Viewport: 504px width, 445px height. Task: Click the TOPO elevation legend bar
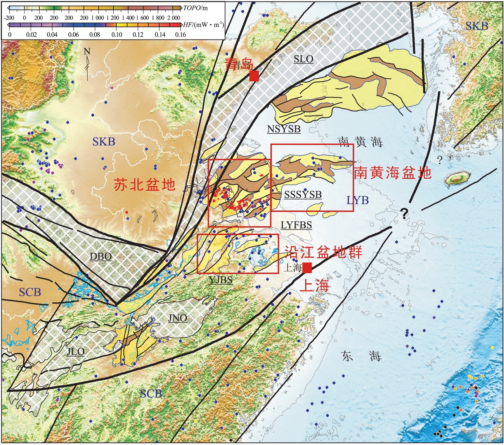pyautogui.click(x=93, y=8)
